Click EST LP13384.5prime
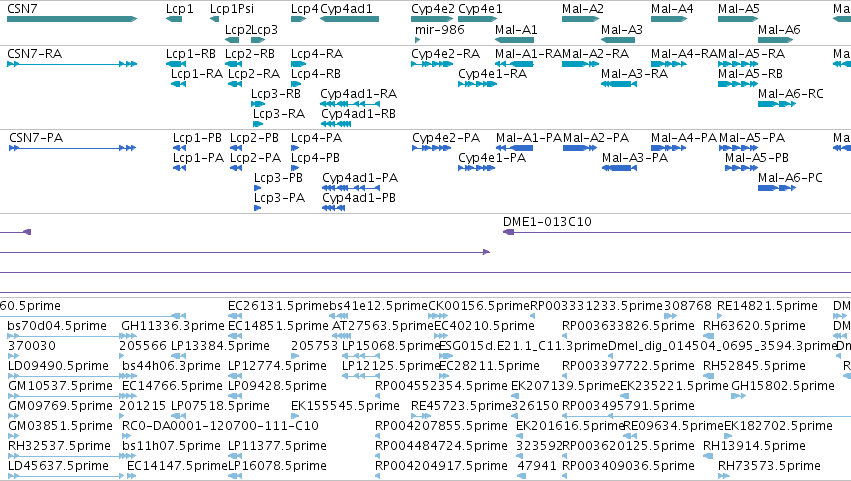The width and height of the screenshot is (851, 481). pos(220,346)
